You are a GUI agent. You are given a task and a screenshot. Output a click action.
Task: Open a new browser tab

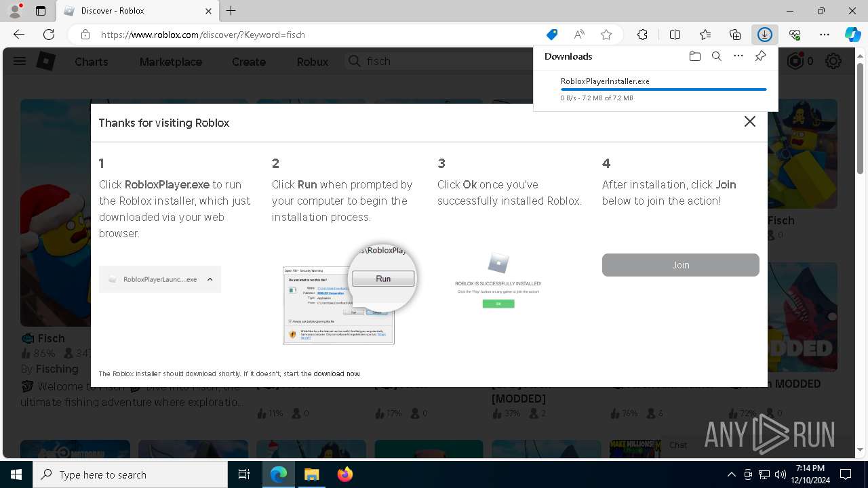point(231,11)
